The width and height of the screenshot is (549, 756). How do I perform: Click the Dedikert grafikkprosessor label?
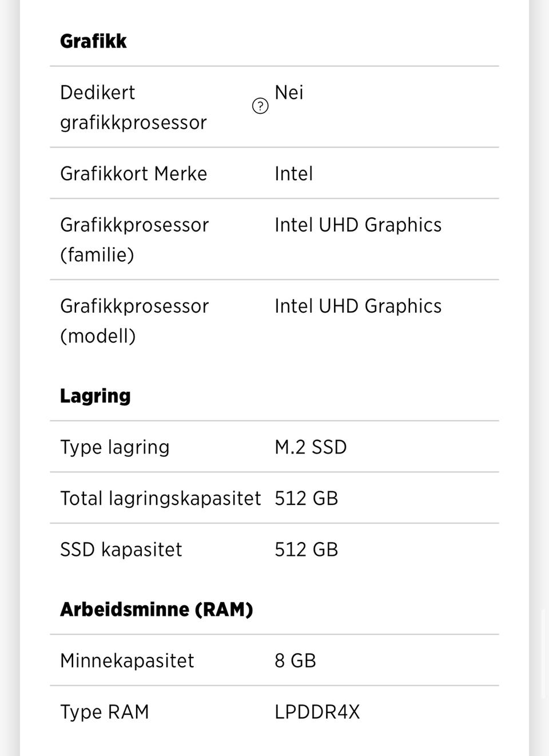tap(133, 107)
